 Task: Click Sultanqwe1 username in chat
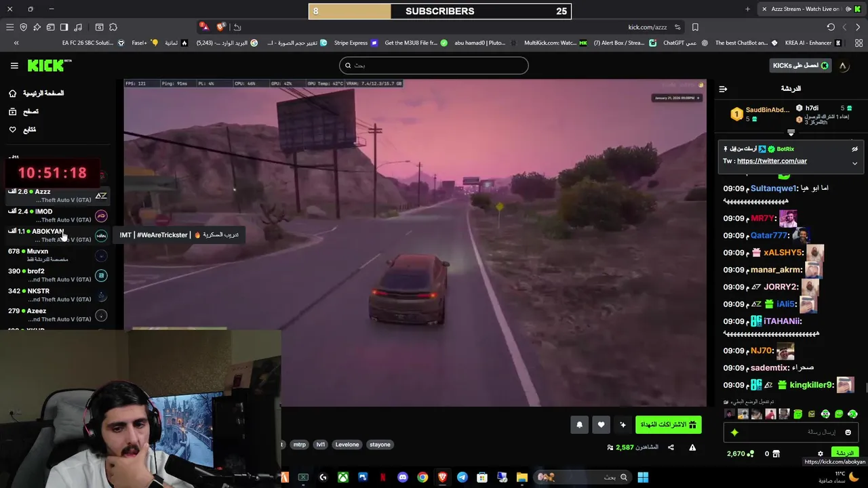pos(774,188)
